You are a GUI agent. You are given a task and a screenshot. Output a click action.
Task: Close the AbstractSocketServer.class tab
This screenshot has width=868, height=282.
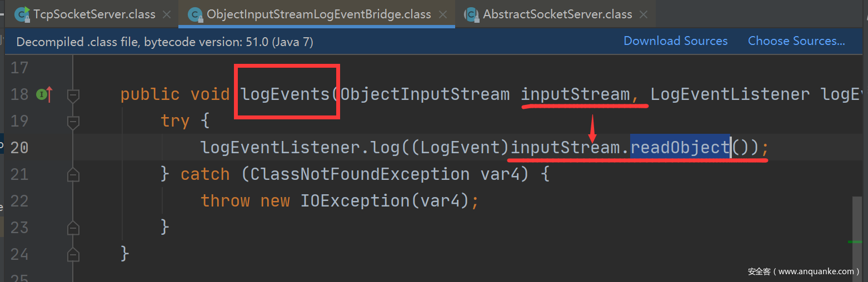point(644,14)
